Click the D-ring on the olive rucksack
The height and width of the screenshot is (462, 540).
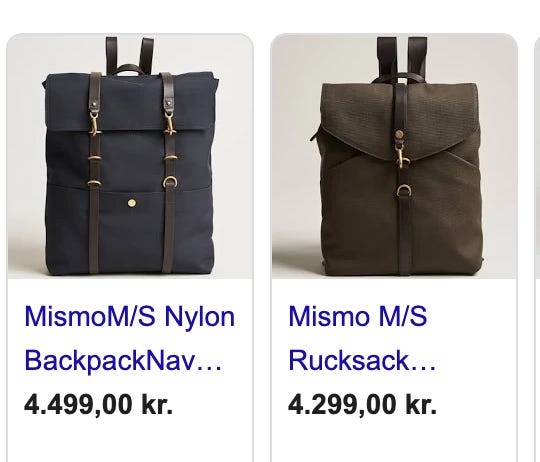[x=404, y=190]
